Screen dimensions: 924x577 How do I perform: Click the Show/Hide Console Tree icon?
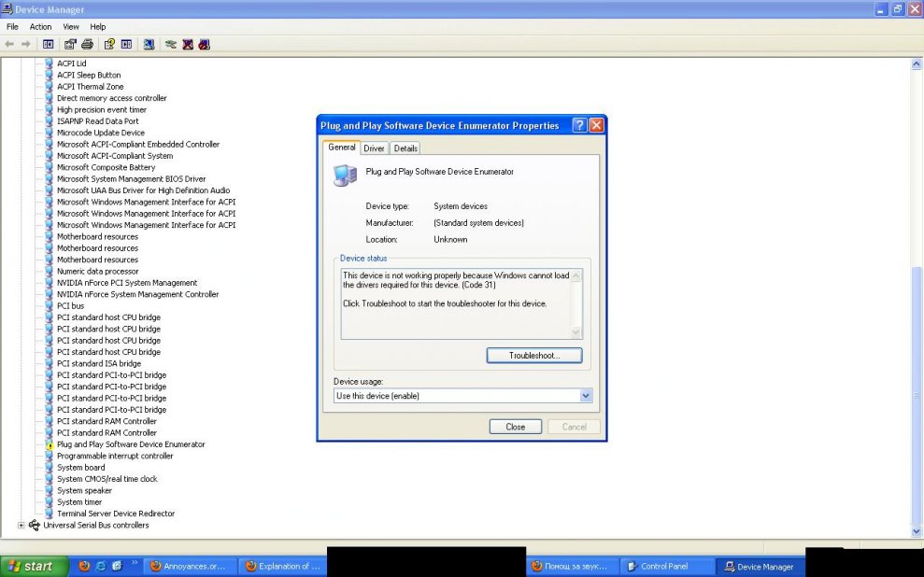point(49,44)
